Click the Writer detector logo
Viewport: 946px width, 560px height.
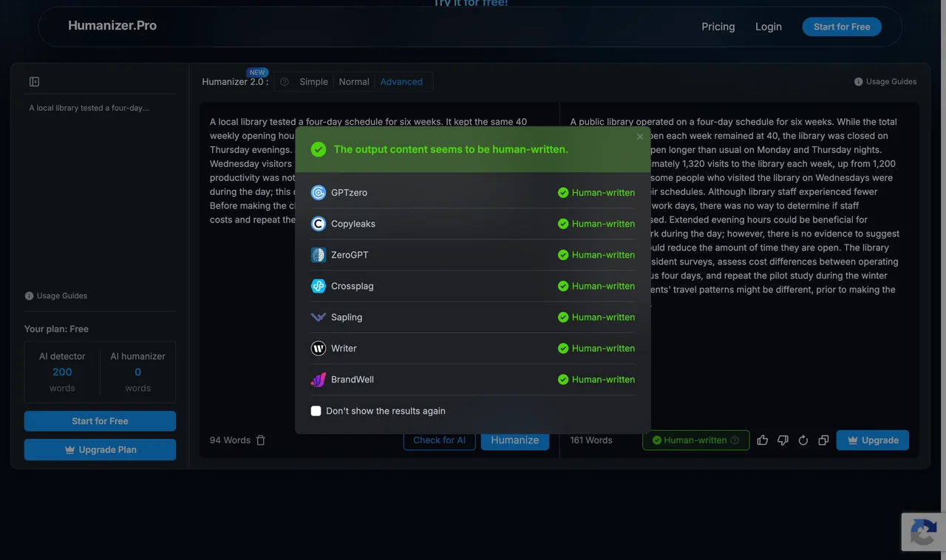click(x=319, y=348)
